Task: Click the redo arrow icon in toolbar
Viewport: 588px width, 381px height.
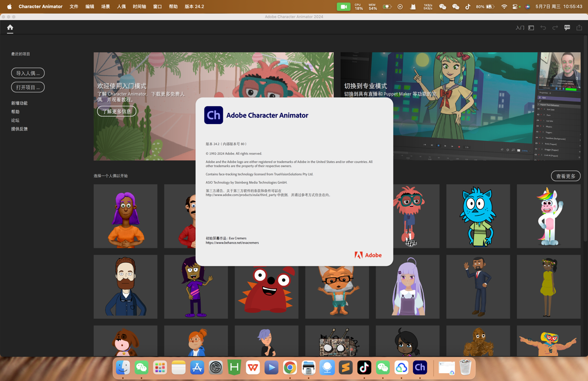Action: point(555,28)
